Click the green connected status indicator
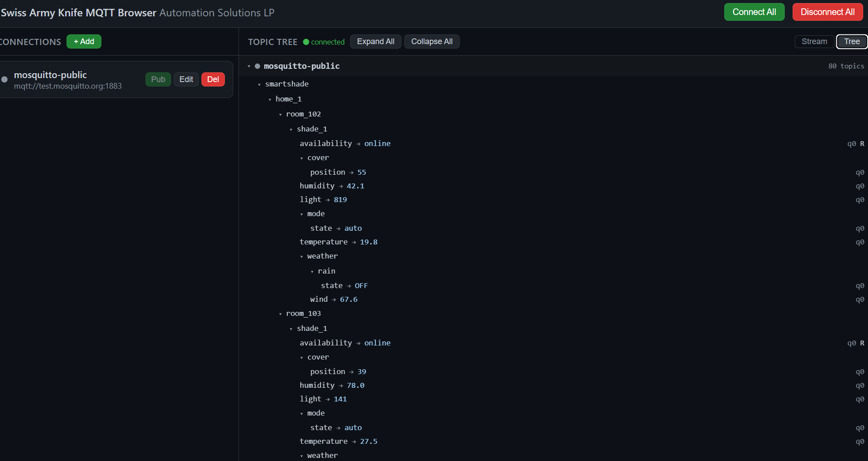The image size is (868, 461). tap(324, 42)
